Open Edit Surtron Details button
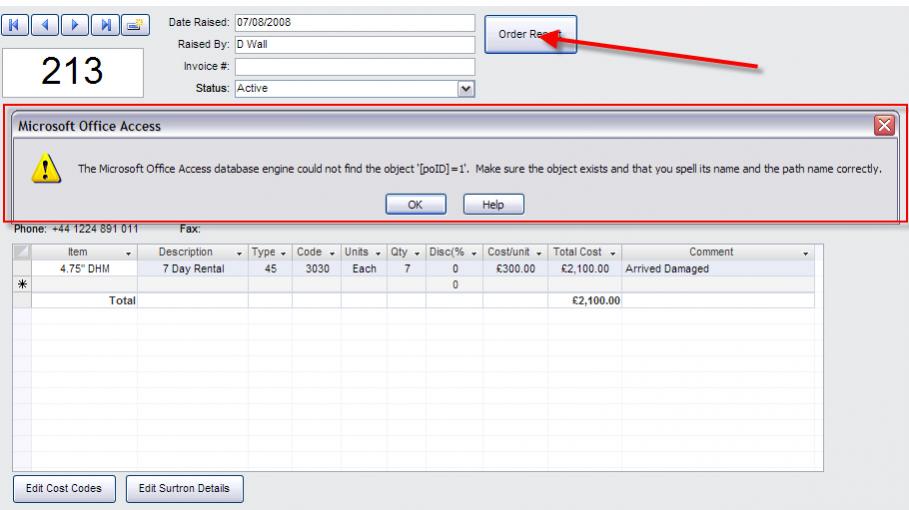Screen dimensions: 909x510 pos(184,489)
